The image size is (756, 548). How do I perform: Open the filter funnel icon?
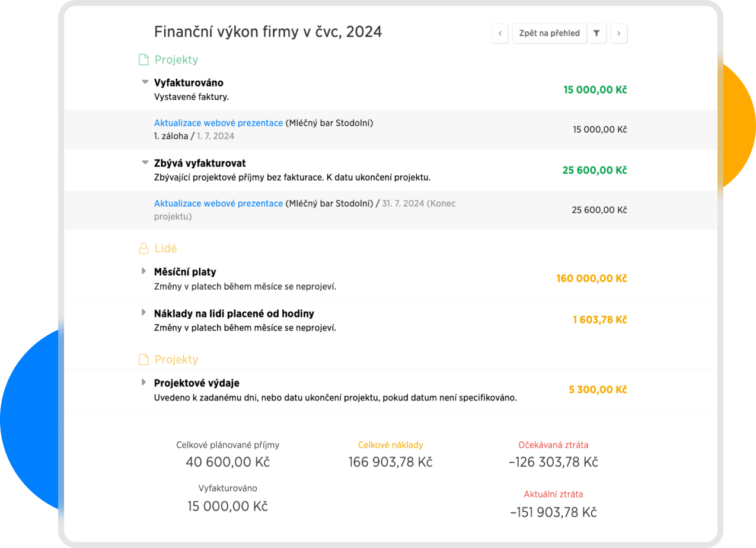[x=596, y=34]
